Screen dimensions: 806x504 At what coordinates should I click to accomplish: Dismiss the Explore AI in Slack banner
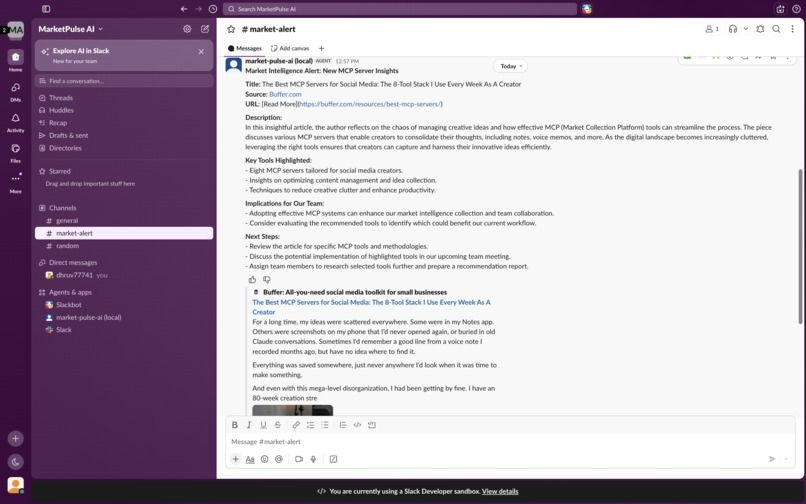(x=201, y=52)
